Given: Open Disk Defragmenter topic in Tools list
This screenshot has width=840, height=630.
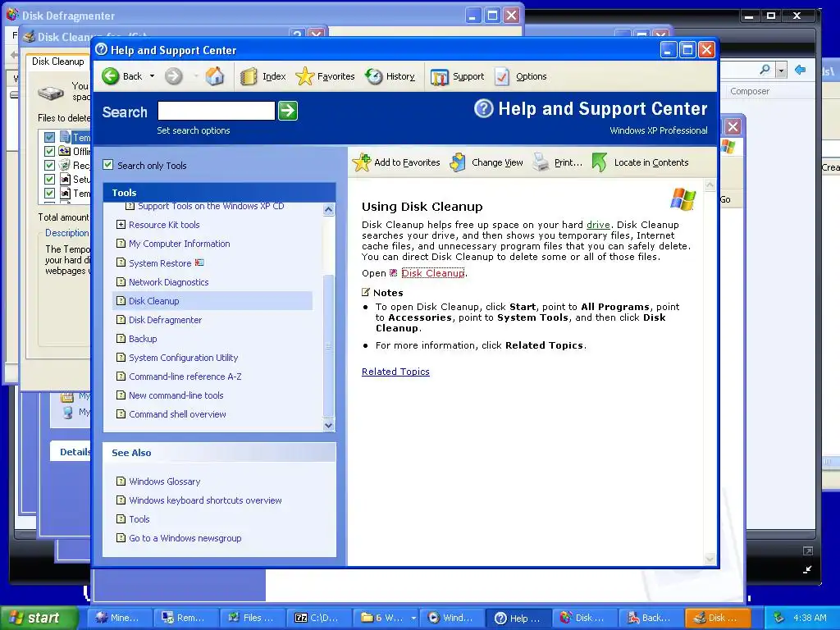Looking at the screenshot, I should pyautogui.click(x=165, y=320).
